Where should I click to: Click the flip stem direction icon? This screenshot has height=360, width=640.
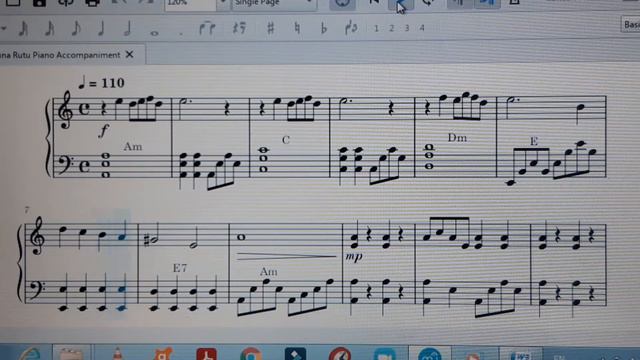coord(351,28)
